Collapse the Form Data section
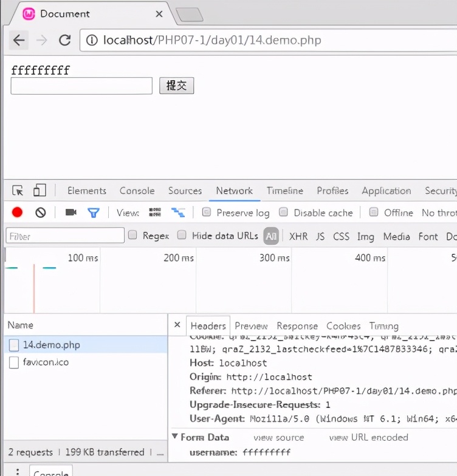 coord(175,436)
